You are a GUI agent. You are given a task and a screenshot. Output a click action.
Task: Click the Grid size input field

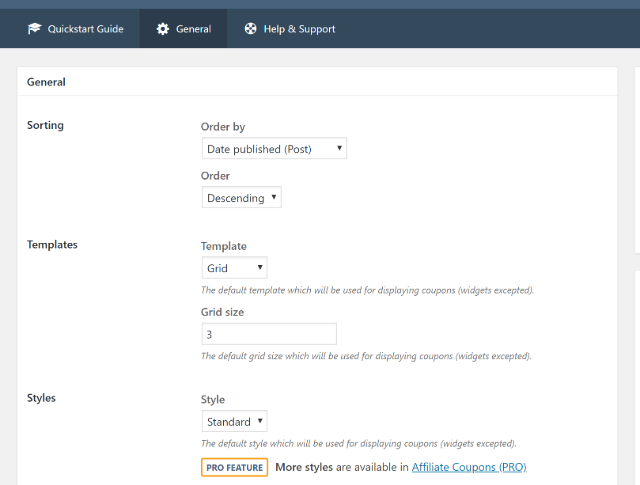(x=269, y=334)
